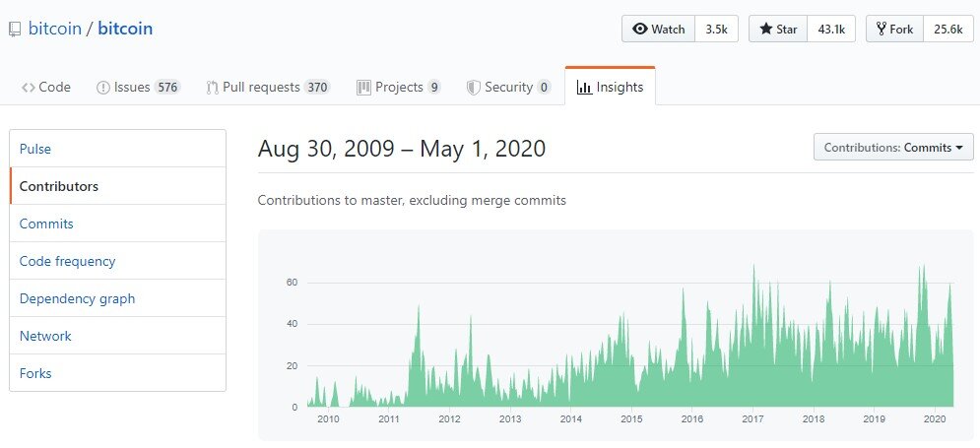Click the Contributions to master description text
The image size is (980, 448).
point(412,201)
